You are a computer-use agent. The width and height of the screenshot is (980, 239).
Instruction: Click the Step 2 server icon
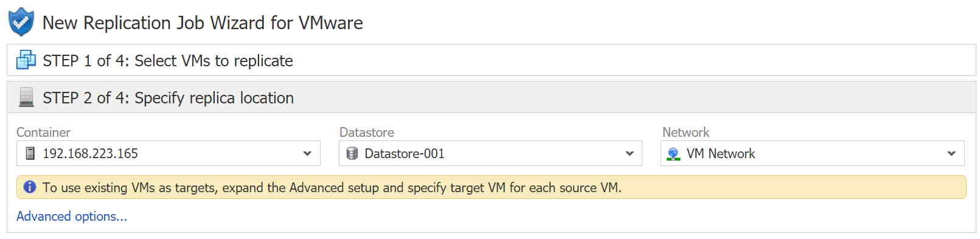point(26,97)
